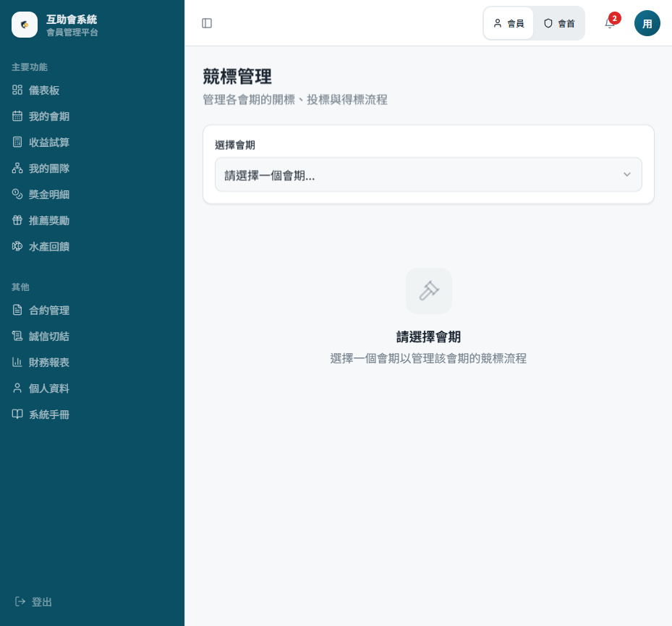The height and width of the screenshot is (626, 672).
Task: Click the gavel icon above 請選擇會期
Action: [428, 291]
